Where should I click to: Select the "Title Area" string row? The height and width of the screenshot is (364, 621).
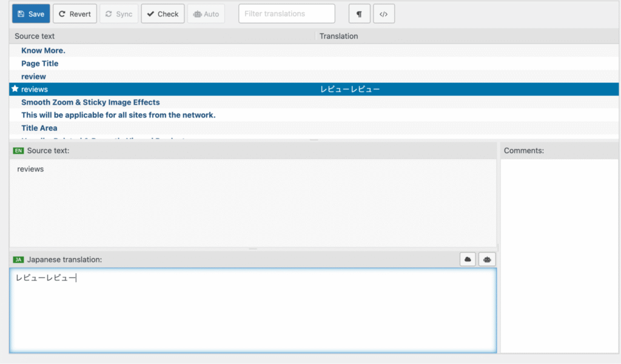[39, 128]
